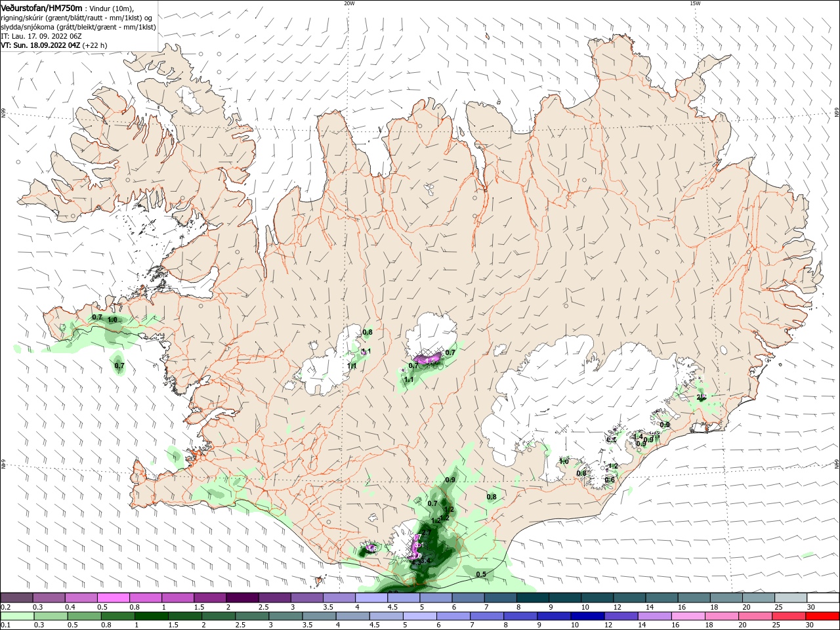This screenshot has width=840, height=630.
Task: Click the 'rigning/skúrir' legend description line
Action: (76, 18)
